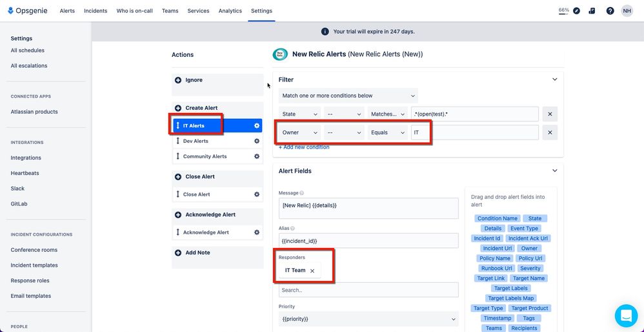Remove the Owner filter condition

coord(550,132)
